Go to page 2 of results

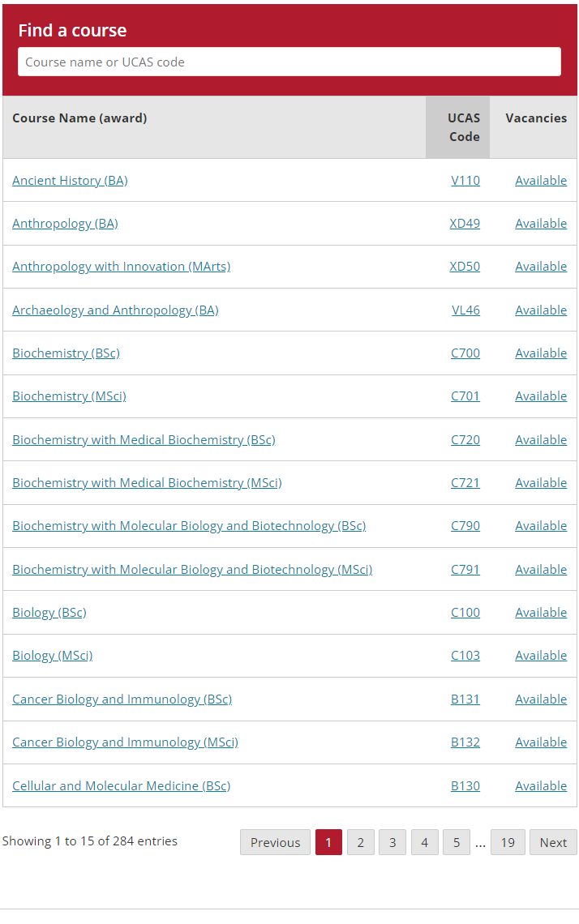[x=361, y=842]
